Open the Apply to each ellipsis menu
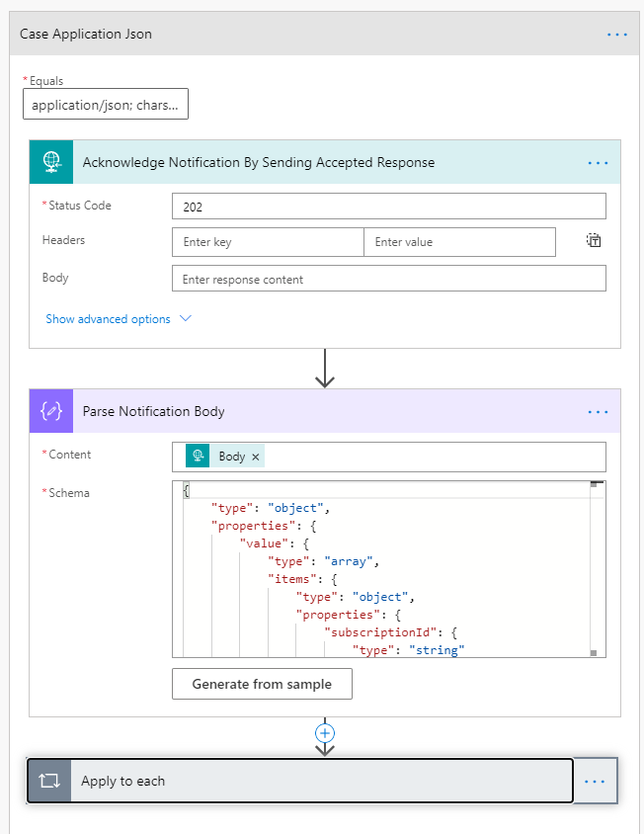 coord(595,781)
